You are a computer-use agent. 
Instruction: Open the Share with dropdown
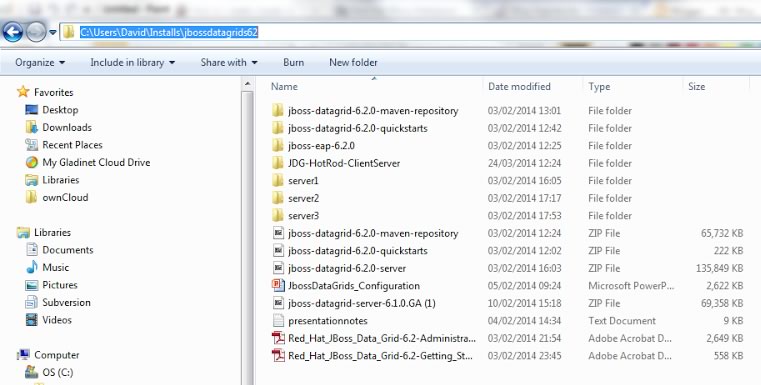click(229, 63)
